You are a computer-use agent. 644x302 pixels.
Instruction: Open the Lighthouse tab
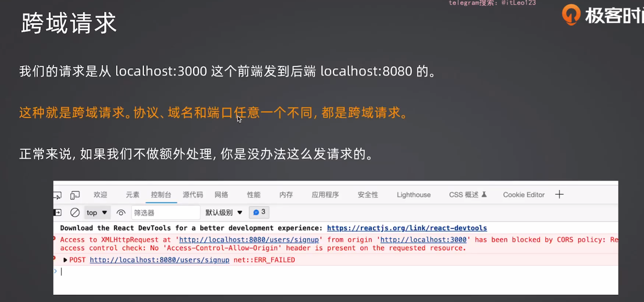coord(414,195)
